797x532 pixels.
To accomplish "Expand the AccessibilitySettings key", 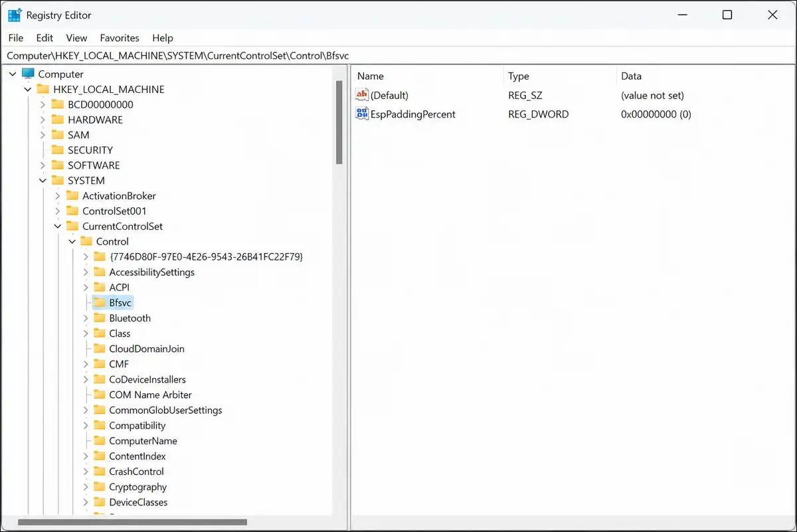I will [86, 272].
